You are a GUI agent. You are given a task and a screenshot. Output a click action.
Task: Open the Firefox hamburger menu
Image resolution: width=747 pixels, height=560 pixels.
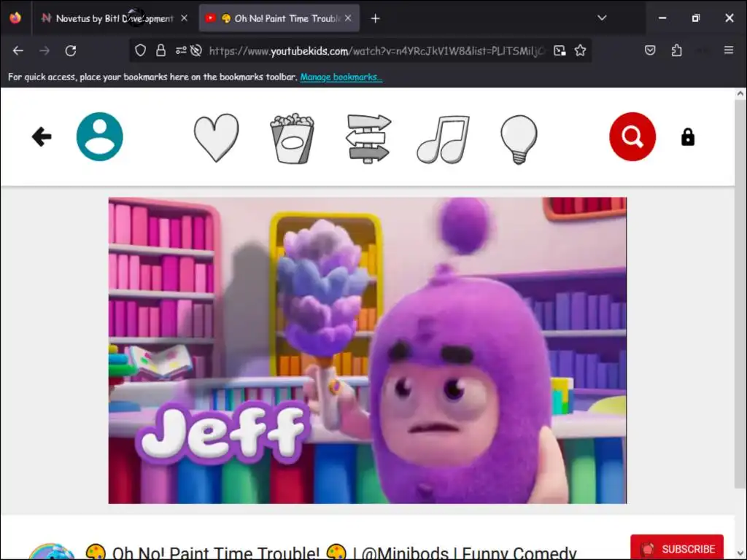tap(729, 50)
